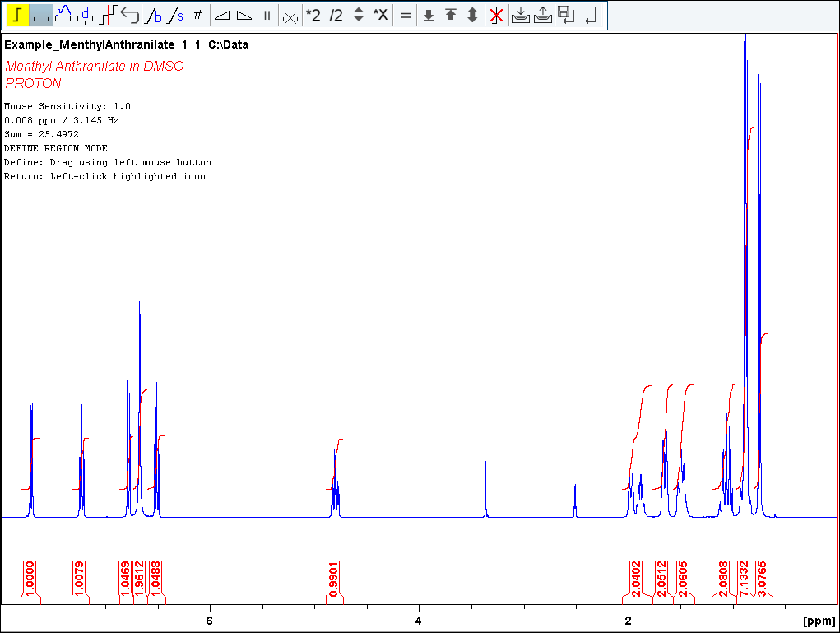Click the [ppm] axis unit label
This screenshot has width=840, height=633.
click(819, 621)
